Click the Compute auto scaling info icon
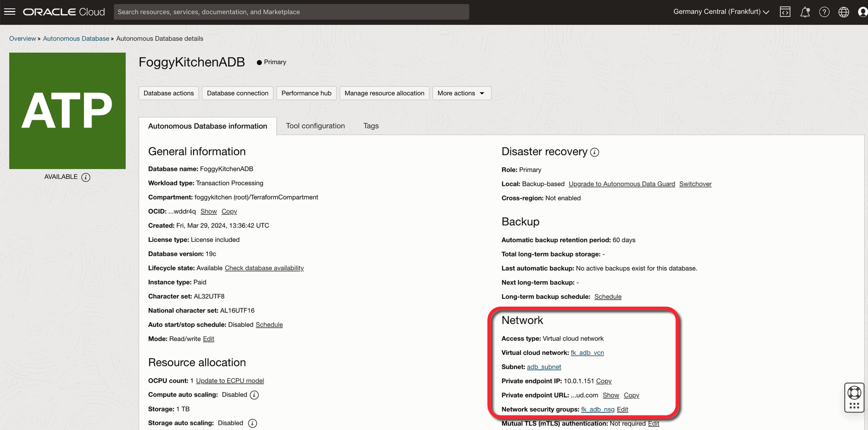The image size is (868, 430). pos(255,395)
